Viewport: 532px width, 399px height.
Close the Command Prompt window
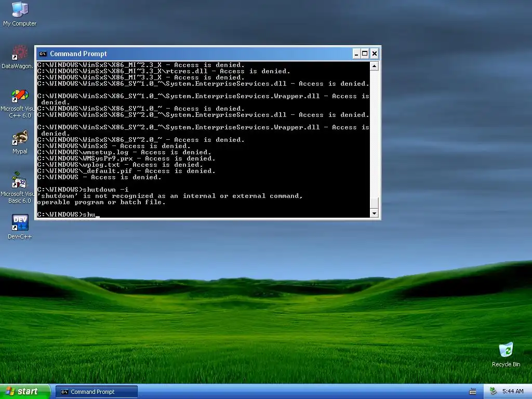[x=375, y=54]
